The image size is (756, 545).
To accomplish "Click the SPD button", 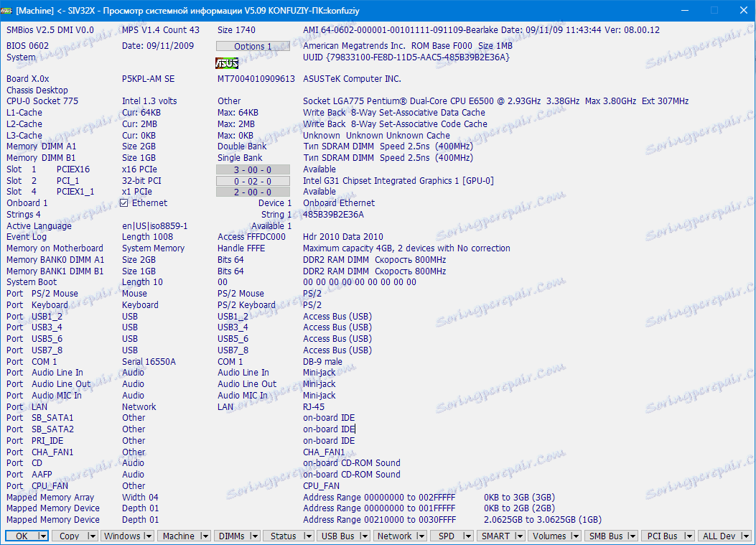I will (447, 536).
